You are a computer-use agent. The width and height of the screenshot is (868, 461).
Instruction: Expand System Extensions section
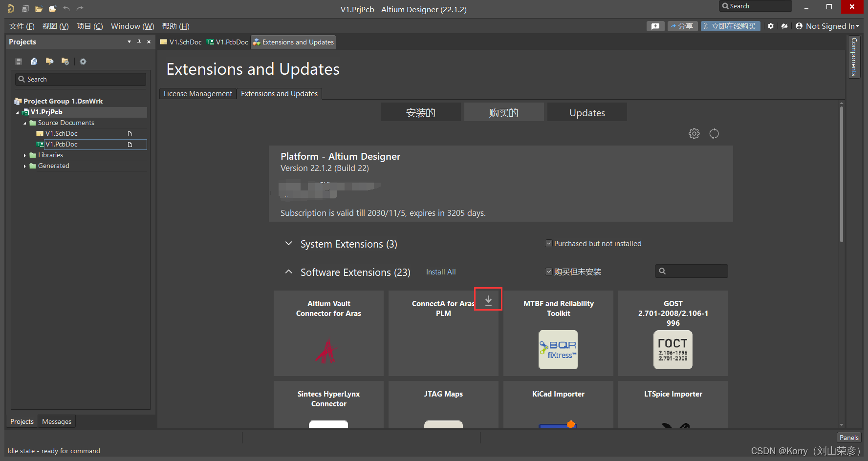tap(289, 243)
